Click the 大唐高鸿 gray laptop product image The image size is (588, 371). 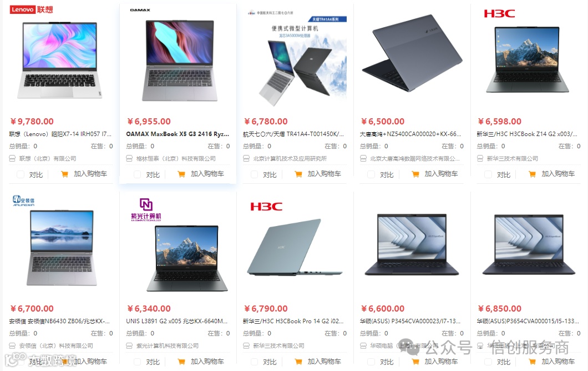click(x=412, y=52)
